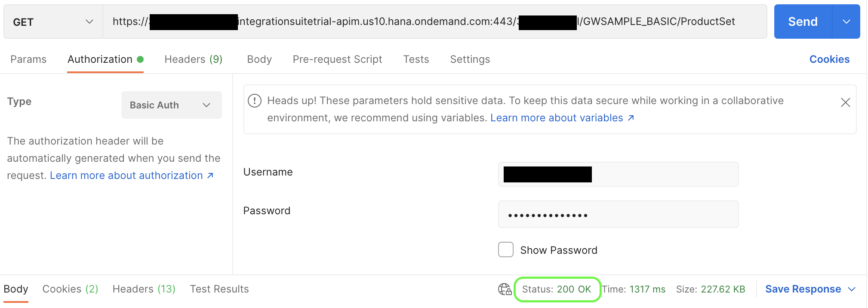Open the request Settings tab

click(470, 59)
